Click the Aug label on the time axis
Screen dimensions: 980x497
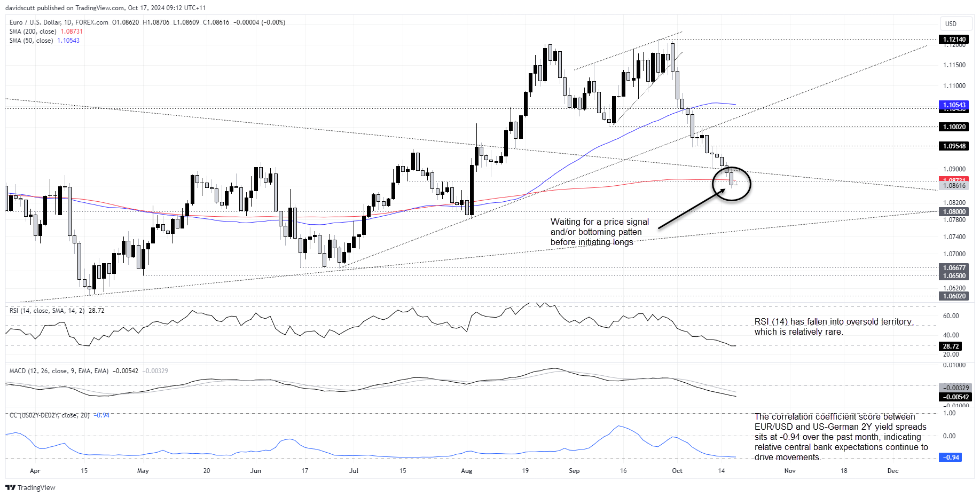point(467,471)
